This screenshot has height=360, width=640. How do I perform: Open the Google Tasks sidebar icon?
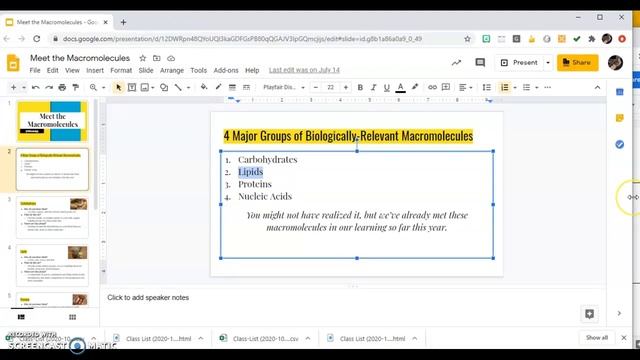point(620,144)
